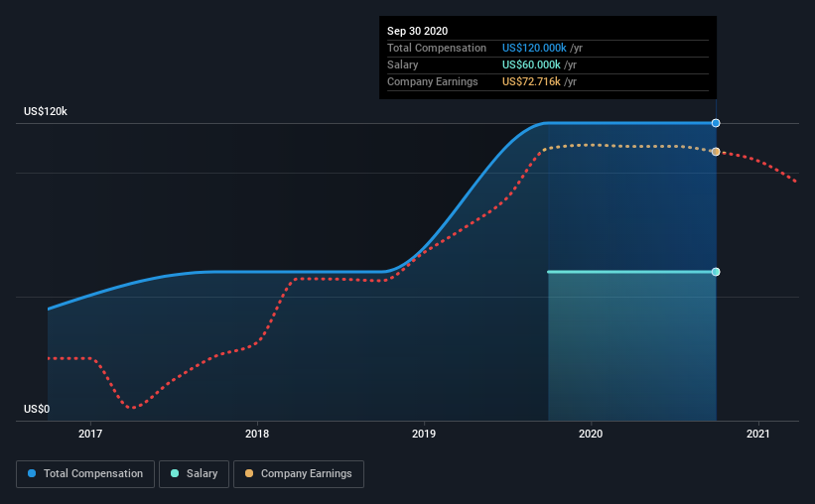
Task: Click the US$72.716k company earnings value
Action: [531, 81]
